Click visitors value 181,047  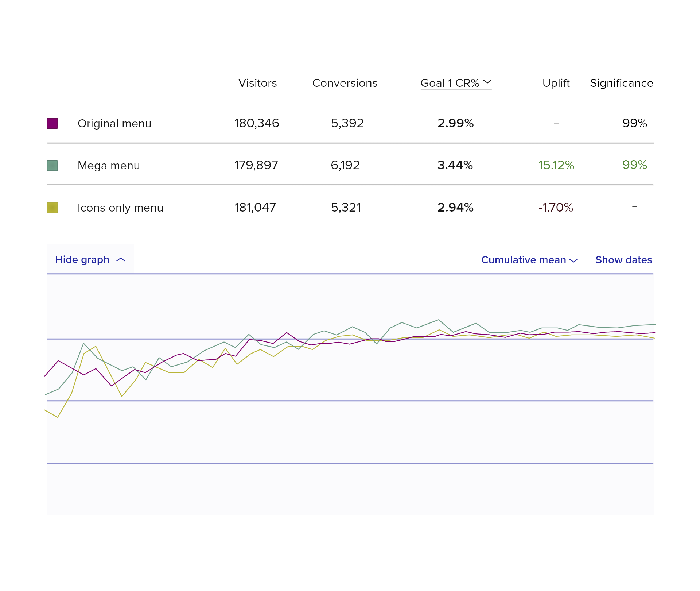click(x=255, y=208)
